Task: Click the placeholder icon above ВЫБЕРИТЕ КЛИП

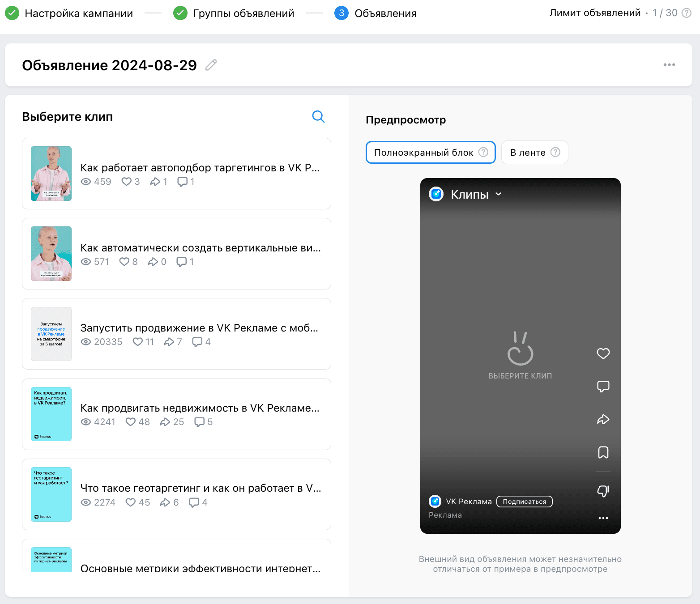Action: pyautogui.click(x=520, y=349)
